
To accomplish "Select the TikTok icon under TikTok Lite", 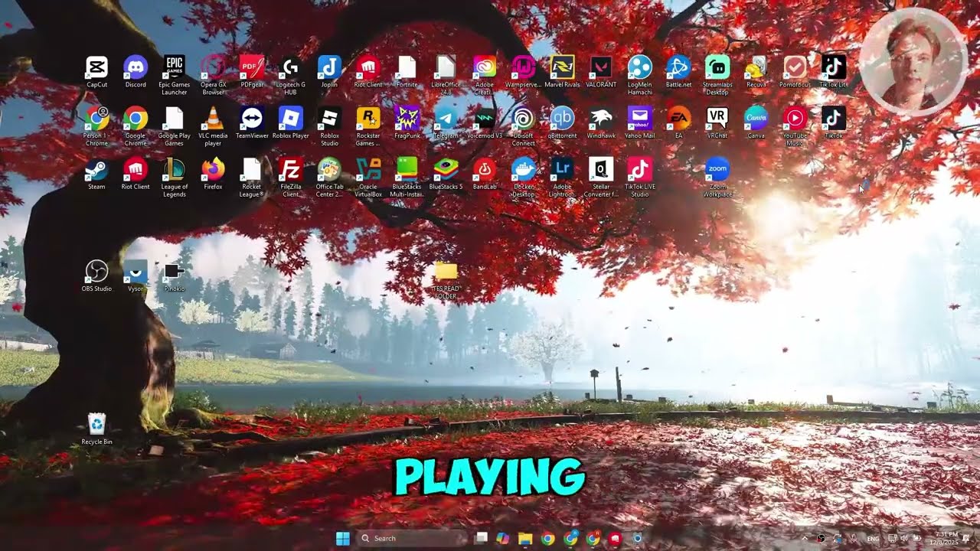I will 834,118.
